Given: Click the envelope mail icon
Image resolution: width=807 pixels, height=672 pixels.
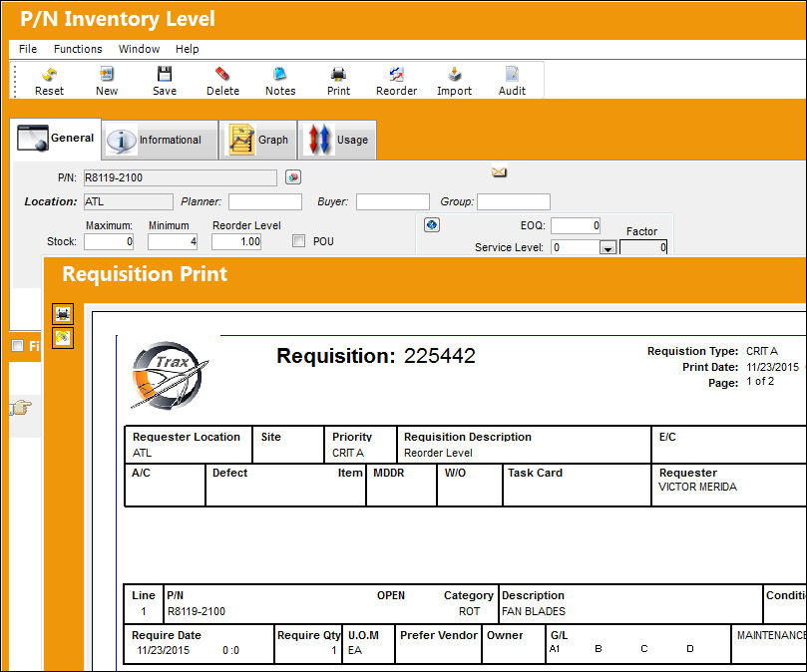Looking at the screenshot, I should pyautogui.click(x=499, y=171).
